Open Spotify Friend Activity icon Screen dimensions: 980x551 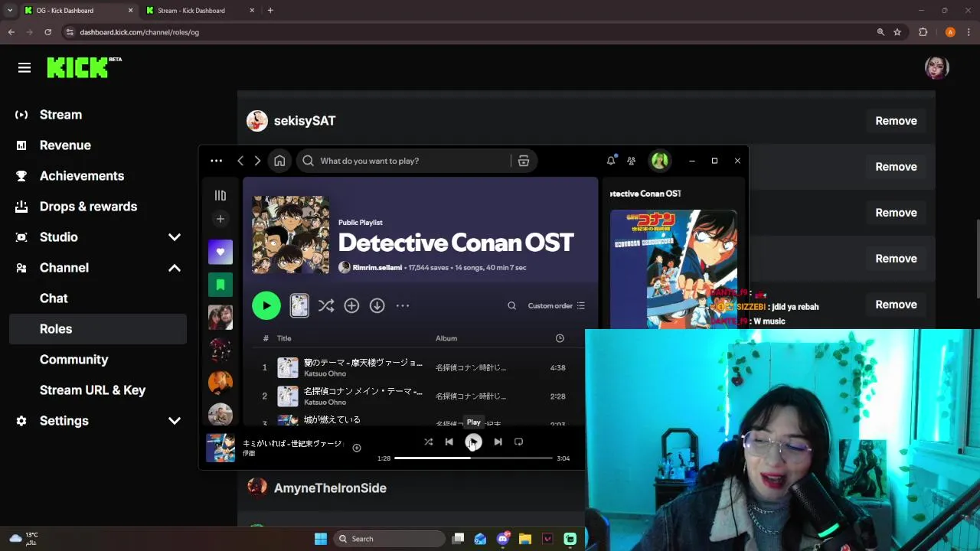631,161
